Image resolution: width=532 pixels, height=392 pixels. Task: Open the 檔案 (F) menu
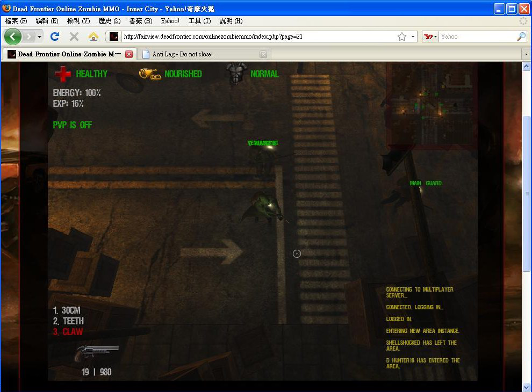[16, 21]
